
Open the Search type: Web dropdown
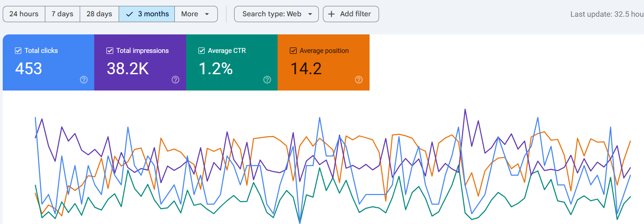pos(276,14)
